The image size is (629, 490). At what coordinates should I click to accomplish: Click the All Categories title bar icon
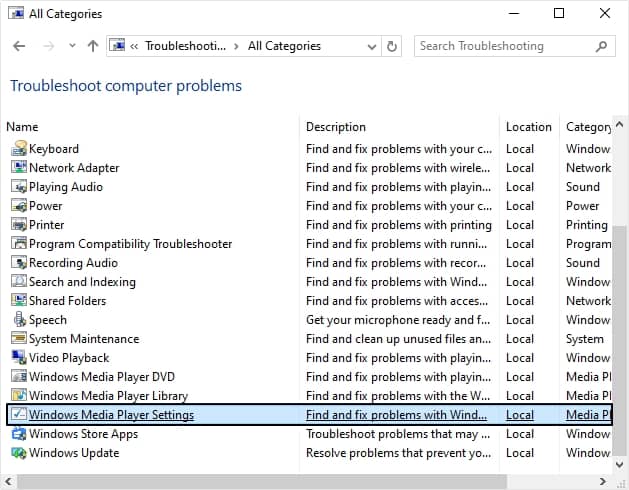click(x=16, y=13)
